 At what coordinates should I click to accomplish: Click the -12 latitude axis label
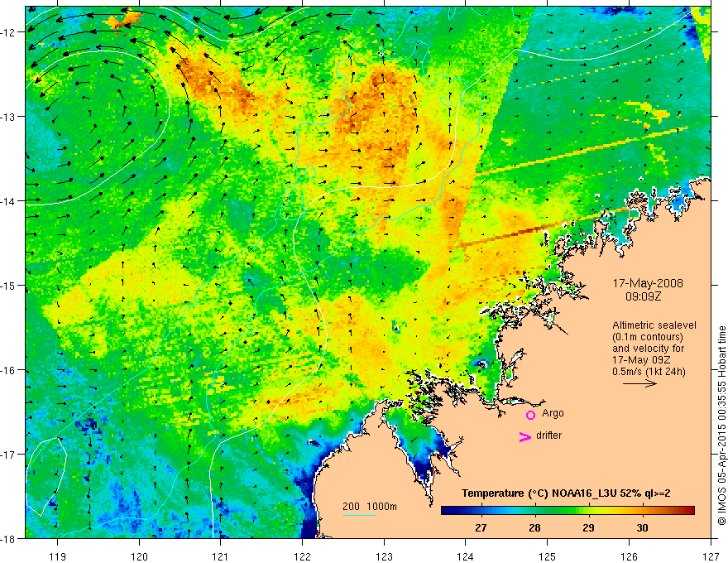9,32
